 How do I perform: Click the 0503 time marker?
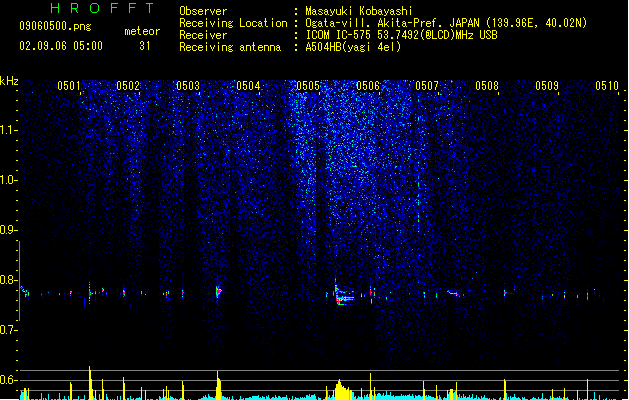point(188,86)
